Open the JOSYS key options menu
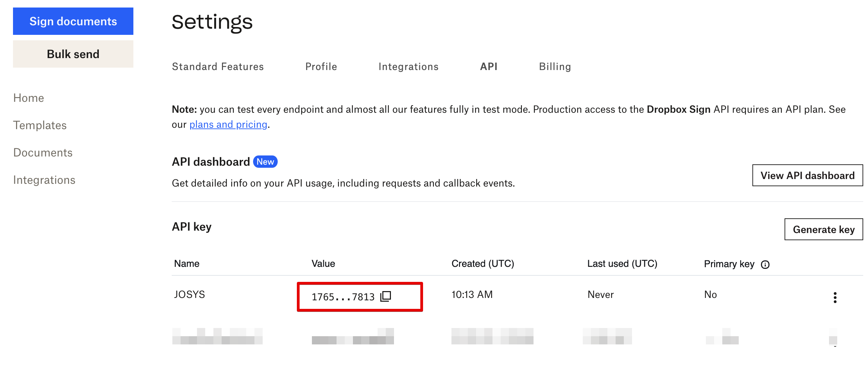 pos(835,297)
